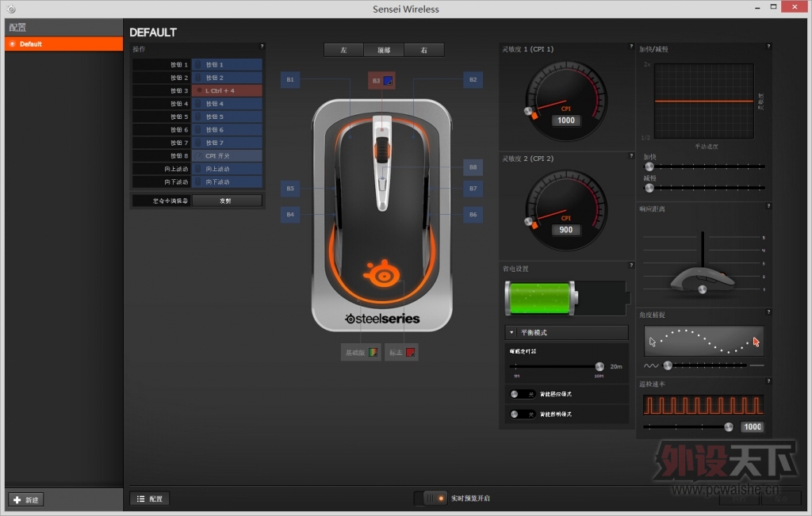Viewport: 812px width, 516px height.
Task: Select the B1 callout on the mouse diagram
Action: tap(290, 80)
